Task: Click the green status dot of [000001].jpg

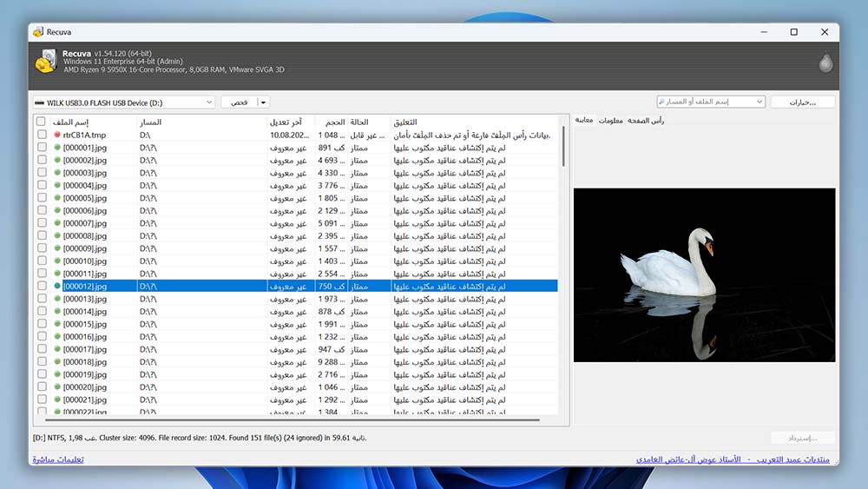Action: click(57, 148)
